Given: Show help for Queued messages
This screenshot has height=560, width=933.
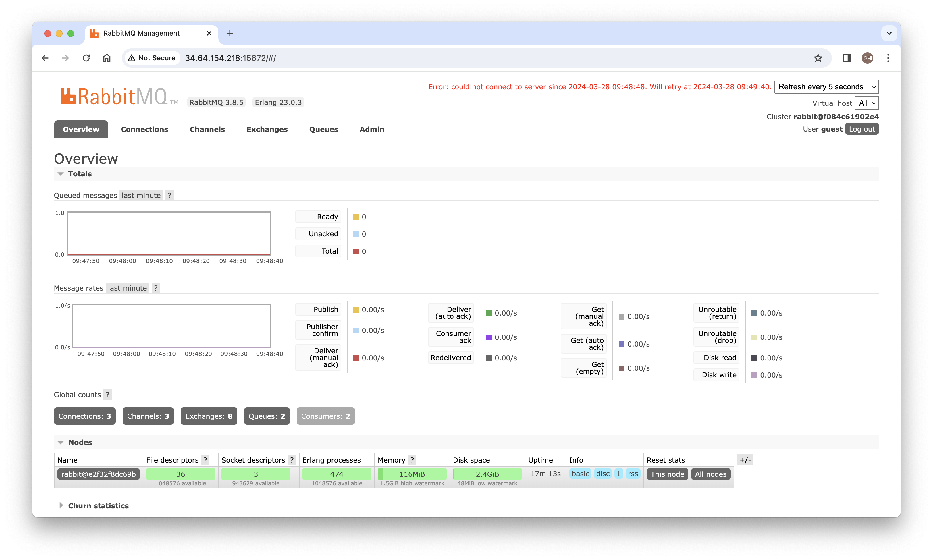Looking at the screenshot, I should [169, 195].
